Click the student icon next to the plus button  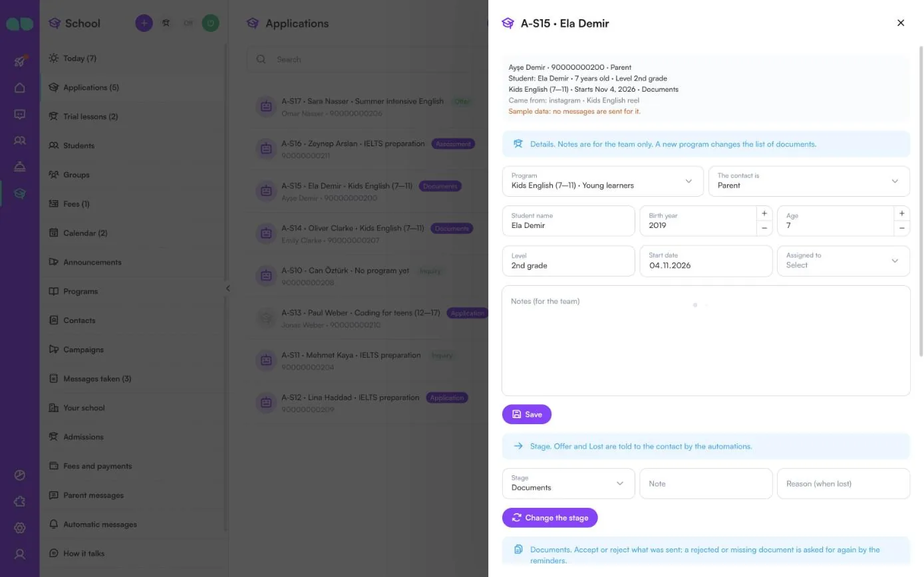pyautogui.click(x=166, y=23)
